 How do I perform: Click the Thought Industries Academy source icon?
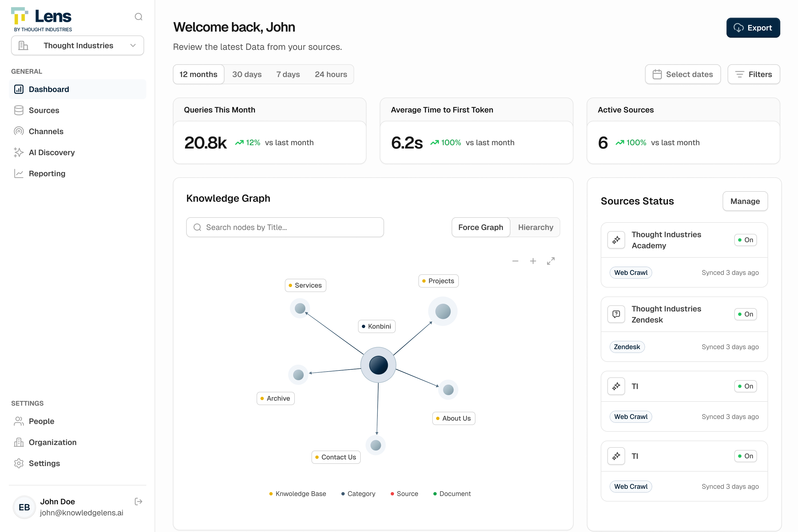coord(616,240)
